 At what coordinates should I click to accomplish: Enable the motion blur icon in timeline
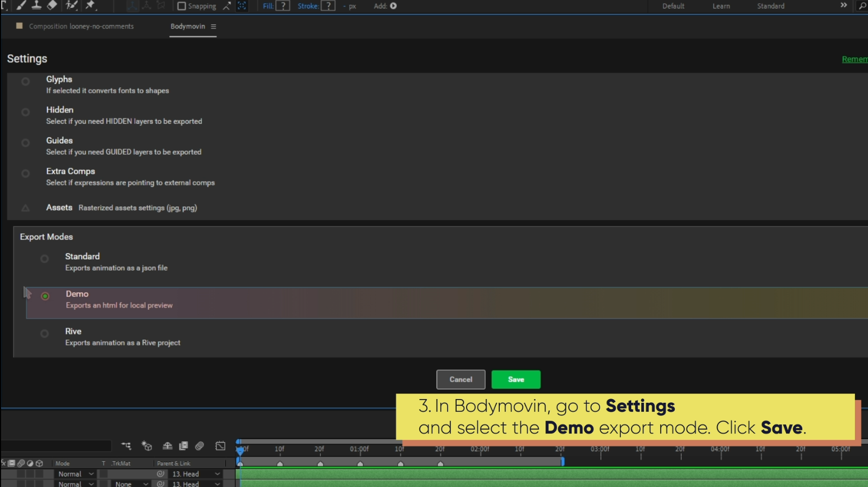[199, 446]
